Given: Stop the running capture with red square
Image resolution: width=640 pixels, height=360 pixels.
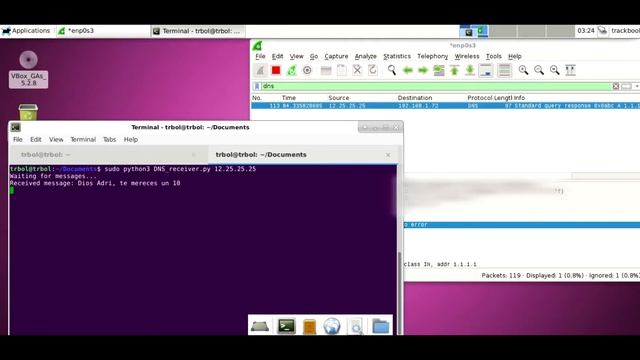Looking at the screenshot, I should point(276,70).
